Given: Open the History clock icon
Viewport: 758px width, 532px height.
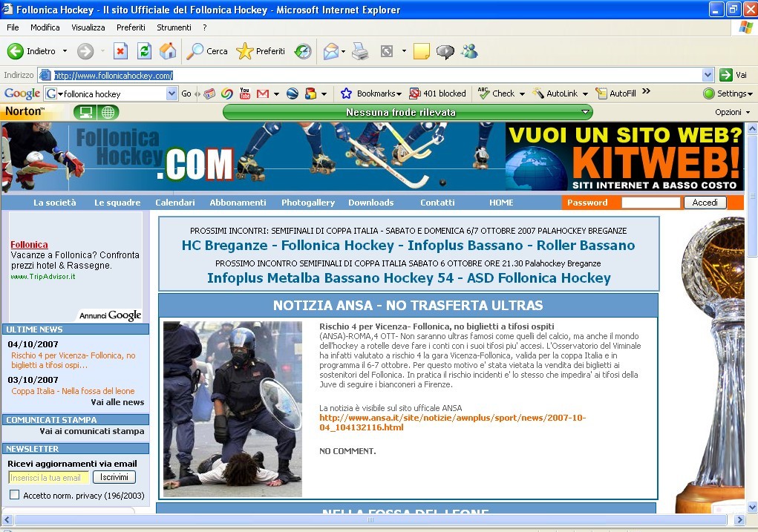Looking at the screenshot, I should pos(303,50).
